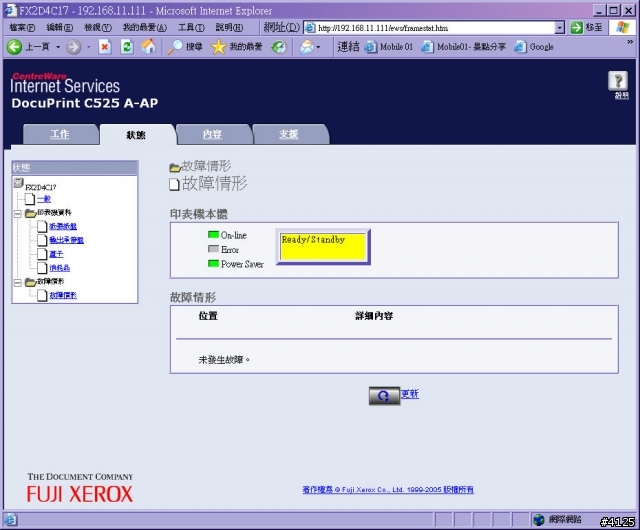
Task: Click the yellow Ready/Standby status display
Action: coord(323,246)
